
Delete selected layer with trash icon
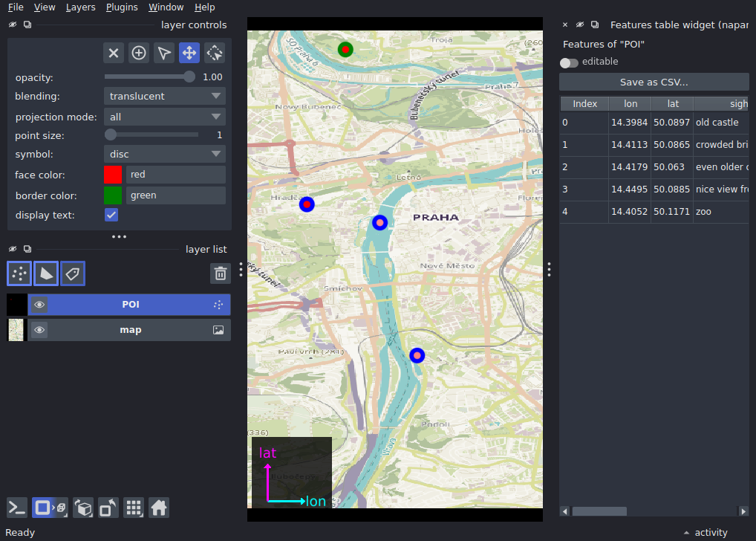pos(221,273)
